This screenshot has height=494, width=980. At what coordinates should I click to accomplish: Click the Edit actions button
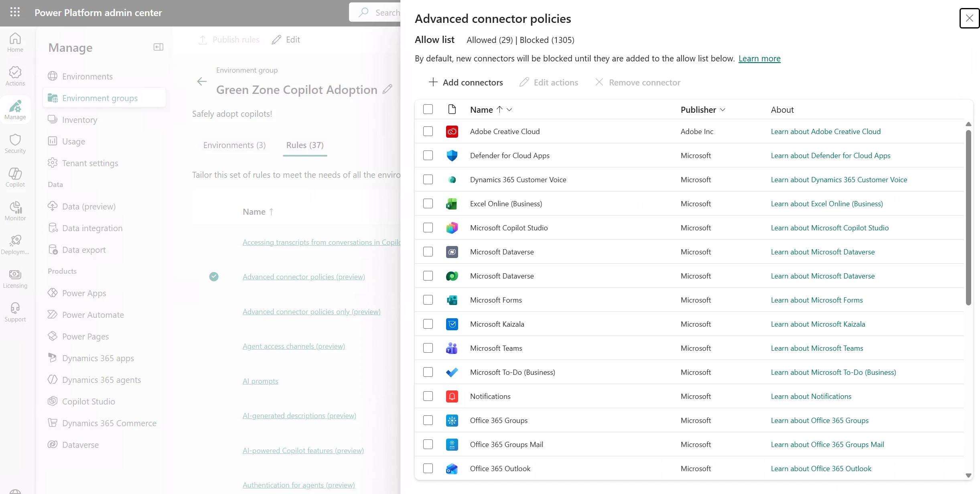pyautogui.click(x=549, y=82)
